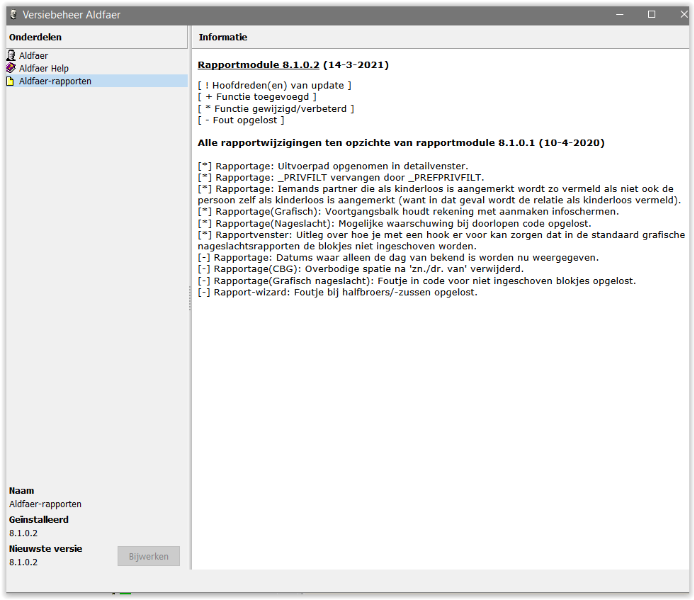Close the Versiebeheer Aldfaer window

(x=678, y=15)
